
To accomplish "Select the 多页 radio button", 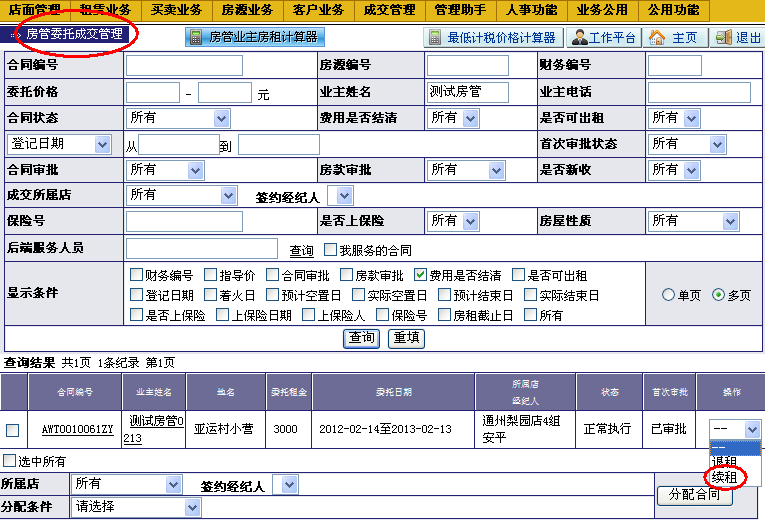I will 718,295.
